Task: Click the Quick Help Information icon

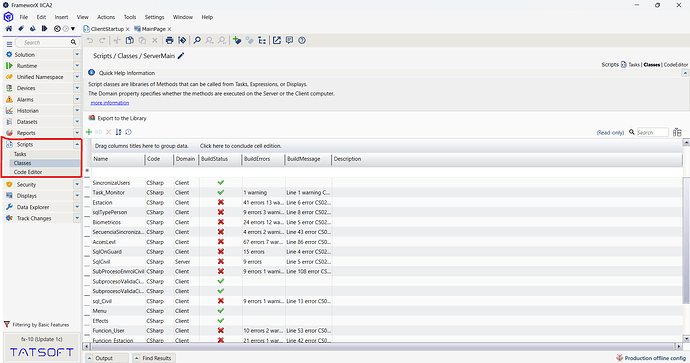Action: 92,73
